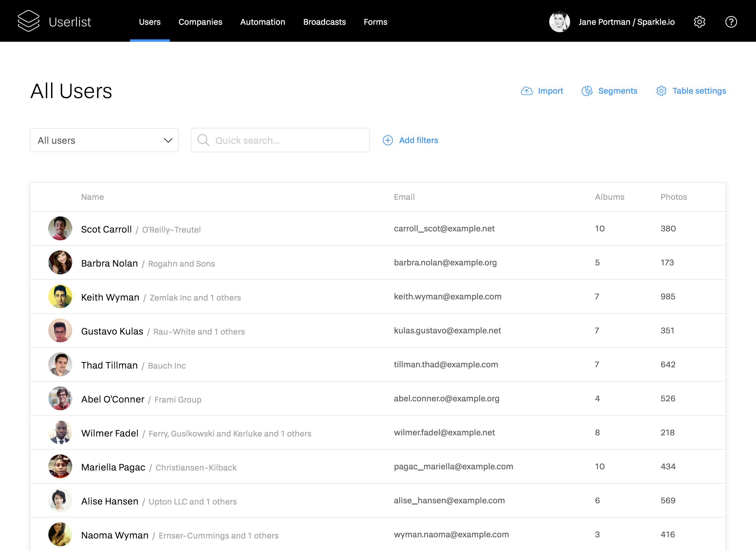Screen dimensions: 756x551
Task: Click the Add filters plus icon
Action: pos(388,140)
